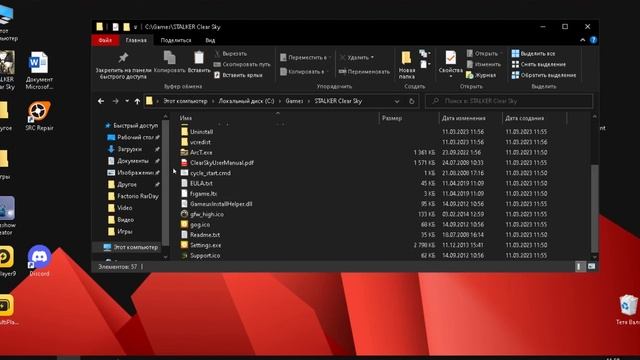Click Select none in ribbon
This screenshot has width=640, height=360.
538,64
